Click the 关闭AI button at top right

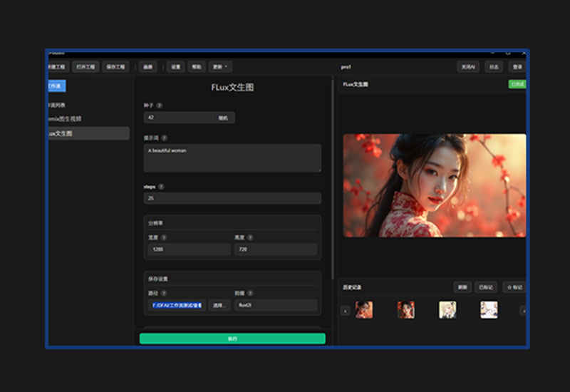click(x=467, y=67)
